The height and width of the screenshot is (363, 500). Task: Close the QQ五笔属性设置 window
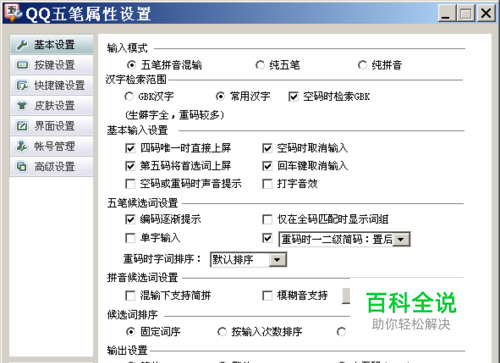486,14
